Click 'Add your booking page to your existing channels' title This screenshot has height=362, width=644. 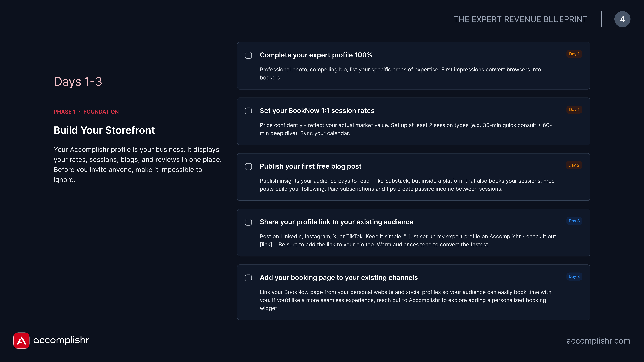(339, 278)
